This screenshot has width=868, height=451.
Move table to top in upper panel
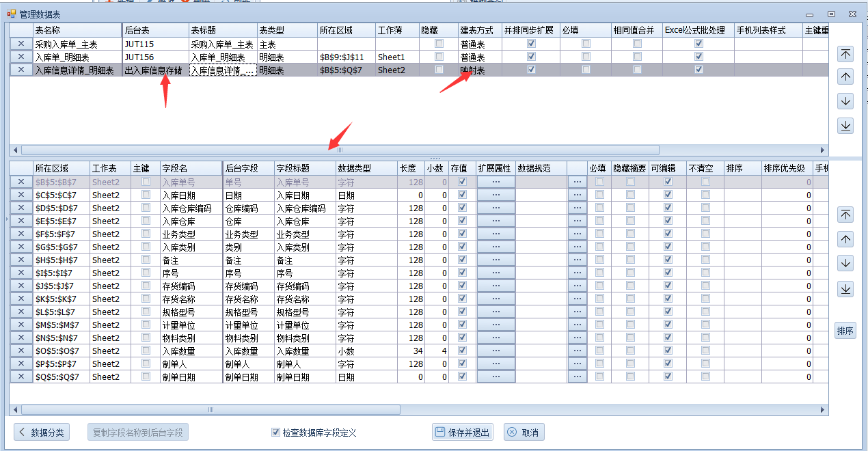[x=845, y=54]
